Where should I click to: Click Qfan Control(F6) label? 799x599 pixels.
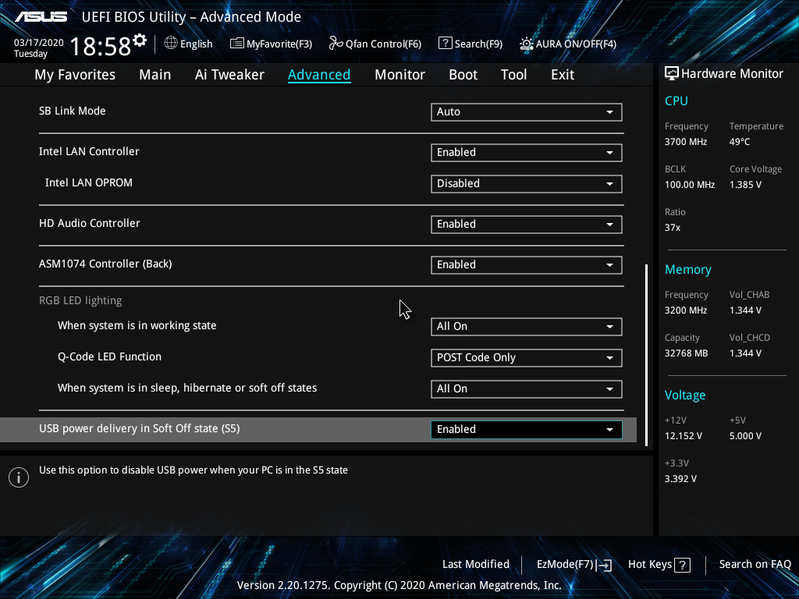click(x=383, y=44)
